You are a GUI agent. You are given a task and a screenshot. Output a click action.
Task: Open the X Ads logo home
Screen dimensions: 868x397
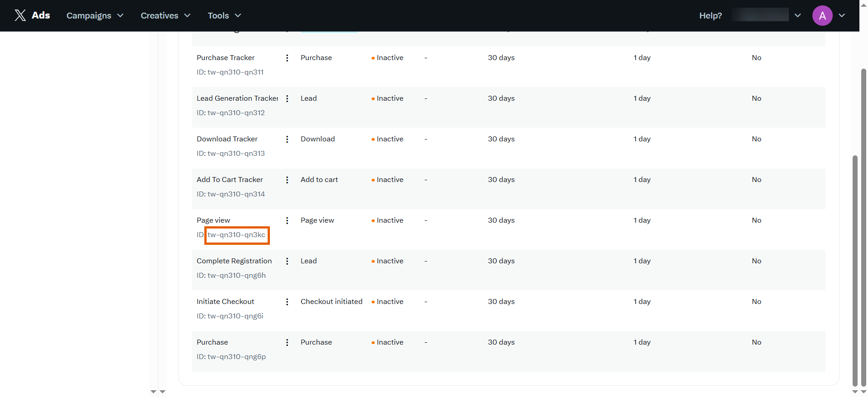pyautogui.click(x=32, y=15)
